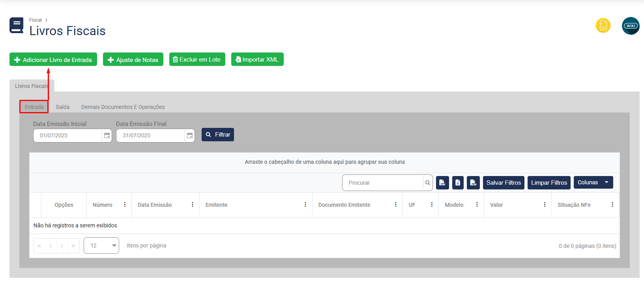644x281 pixels.
Task: Click Excluir em Lote button
Action: (197, 59)
